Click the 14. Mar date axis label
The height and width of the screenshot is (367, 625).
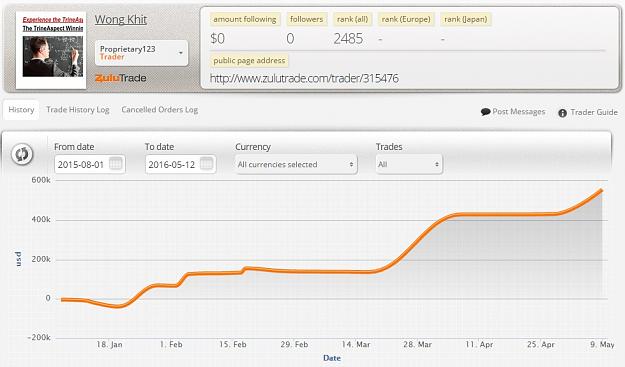356,344
